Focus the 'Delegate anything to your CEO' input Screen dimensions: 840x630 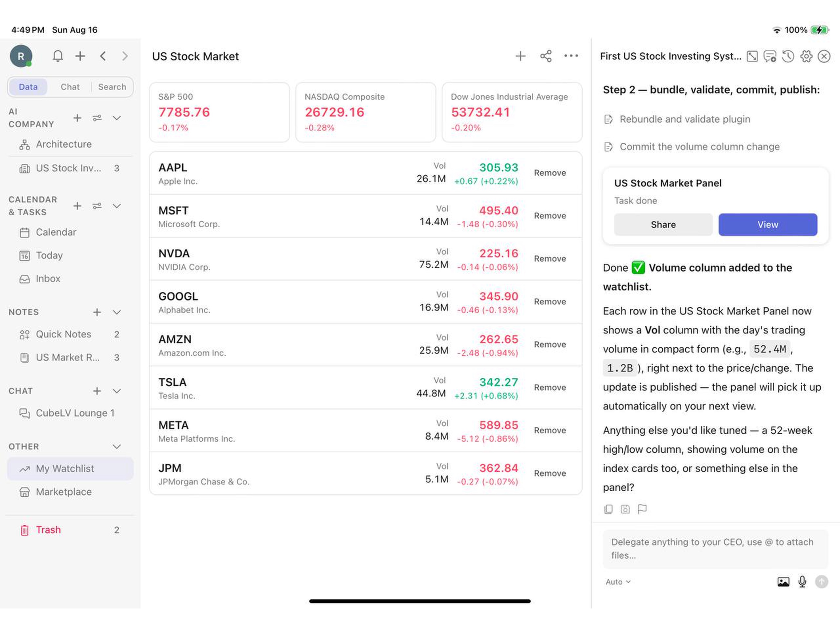(715, 549)
